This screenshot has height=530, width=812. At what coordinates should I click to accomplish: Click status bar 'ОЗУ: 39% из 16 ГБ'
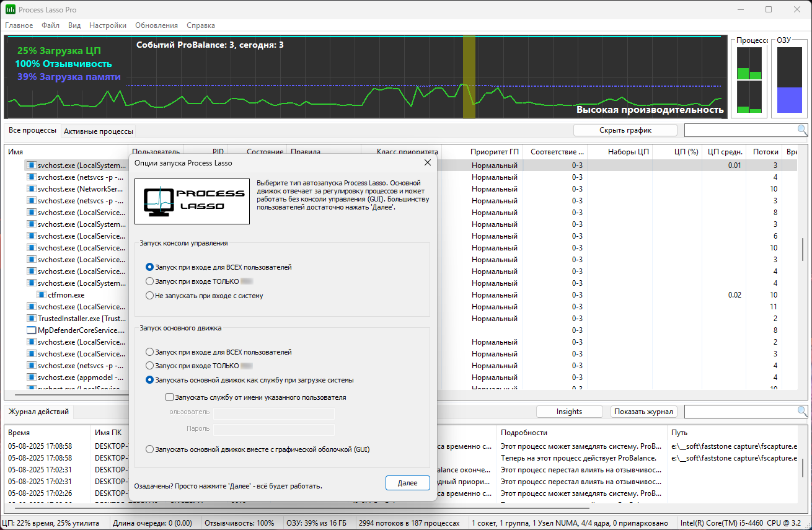317,523
